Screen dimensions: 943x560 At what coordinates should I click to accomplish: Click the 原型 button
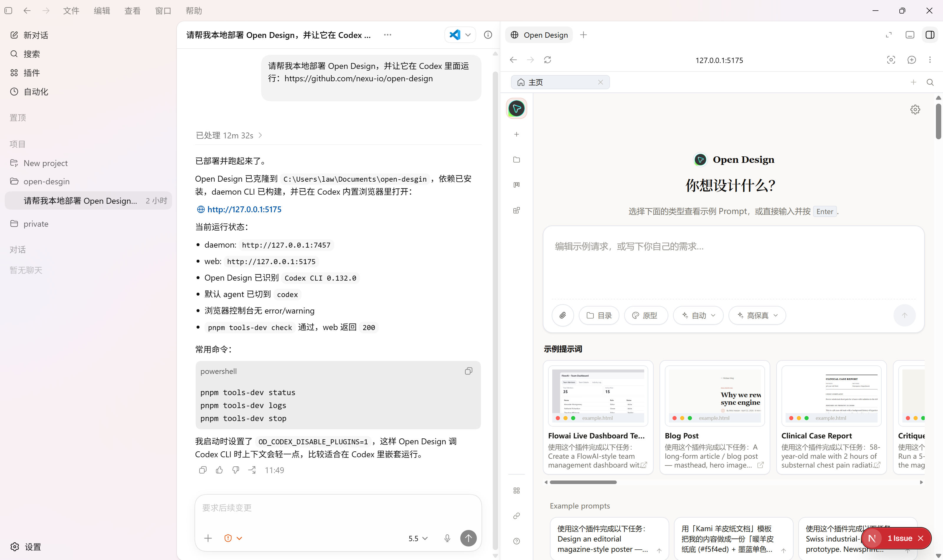646,315
